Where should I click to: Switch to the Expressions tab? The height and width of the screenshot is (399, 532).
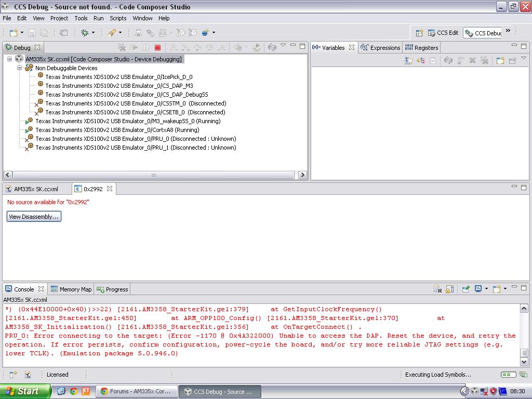click(x=380, y=48)
